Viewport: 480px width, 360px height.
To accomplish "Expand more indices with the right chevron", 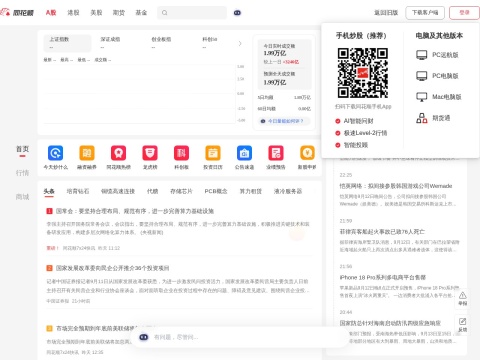I will coord(240,44).
